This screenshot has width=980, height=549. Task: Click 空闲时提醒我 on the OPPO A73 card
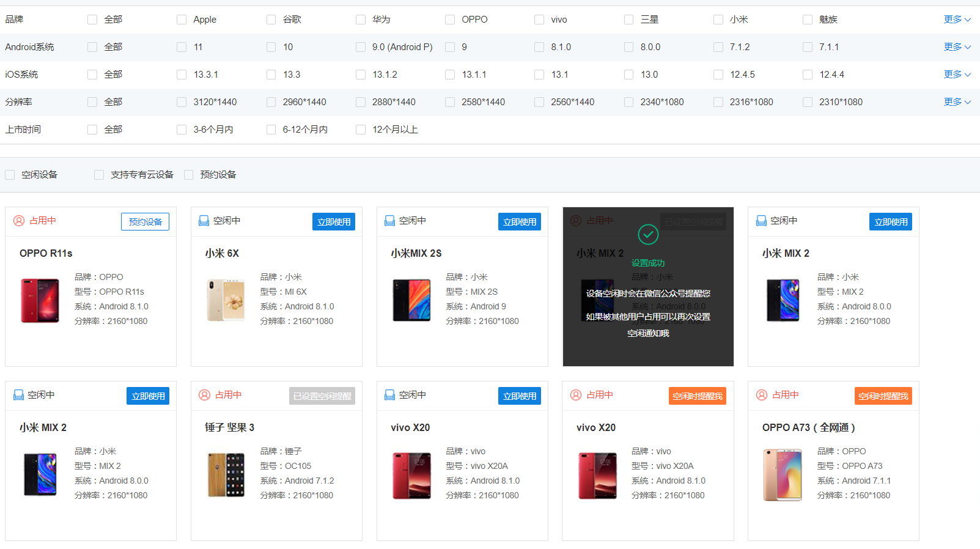[883, 396]
